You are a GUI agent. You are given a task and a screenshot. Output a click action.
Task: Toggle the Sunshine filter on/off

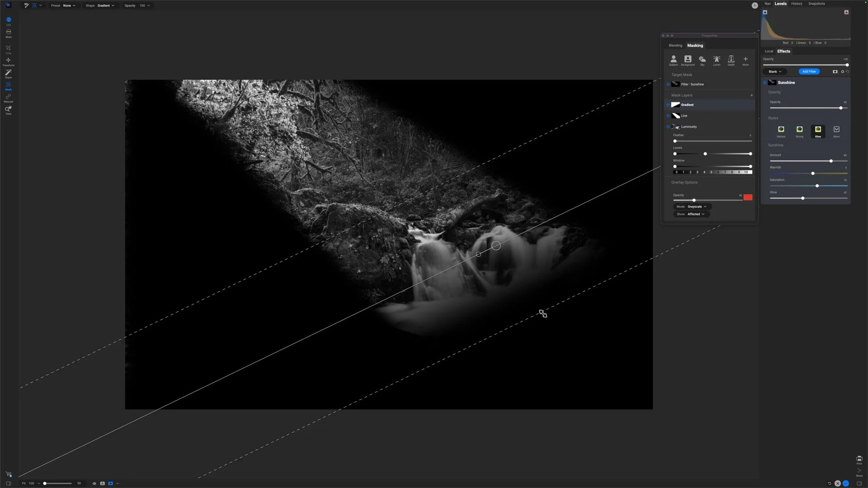pyautogui.click(x=765, y=83)
